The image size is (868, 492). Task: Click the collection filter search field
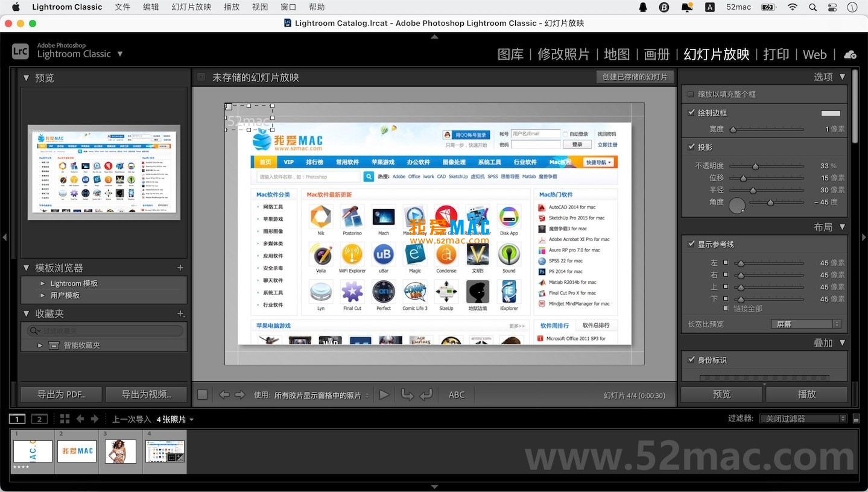105,330
